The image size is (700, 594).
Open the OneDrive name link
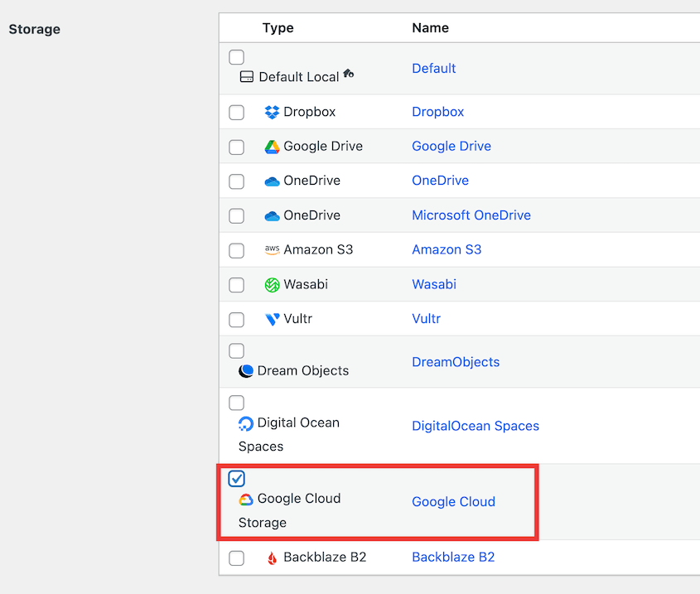pos(440,181)
